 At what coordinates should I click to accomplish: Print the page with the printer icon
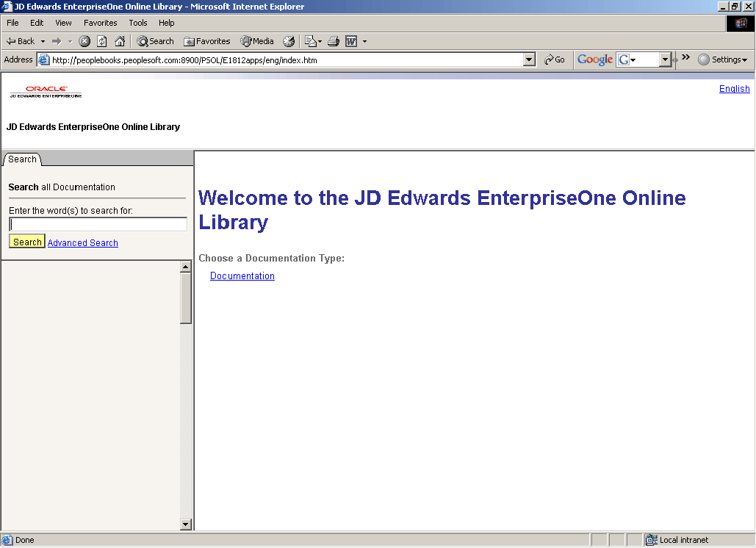click(x=334, y=41)
